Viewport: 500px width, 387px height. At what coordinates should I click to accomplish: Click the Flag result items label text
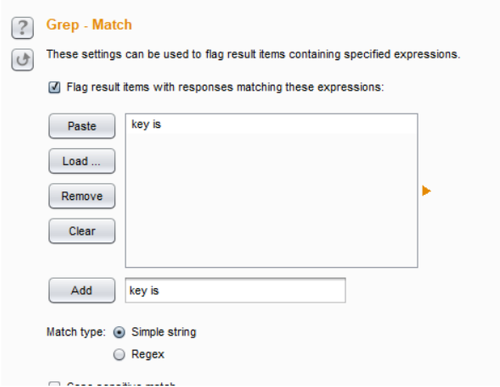click(225, 87)
